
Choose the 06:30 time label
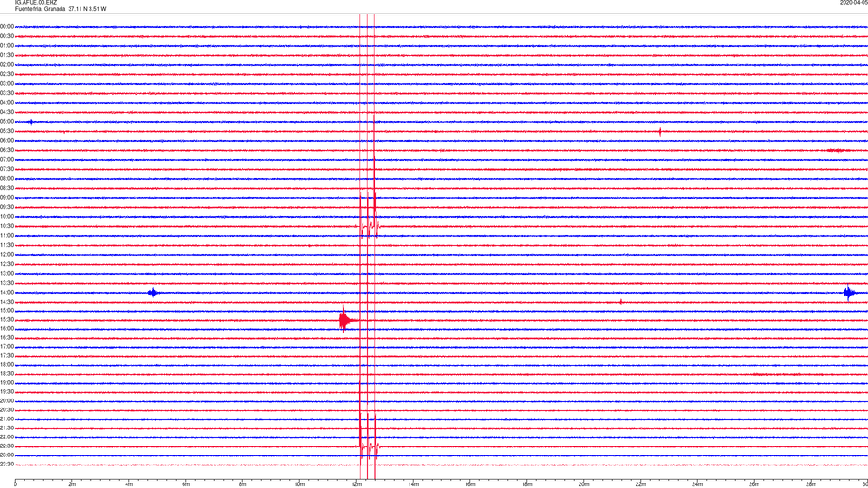tap(6, 150)
